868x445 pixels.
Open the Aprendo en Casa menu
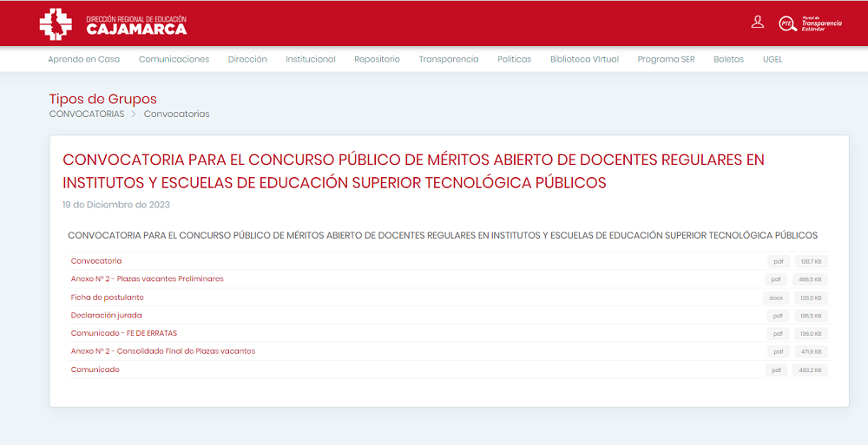click(x=83, y=59)
